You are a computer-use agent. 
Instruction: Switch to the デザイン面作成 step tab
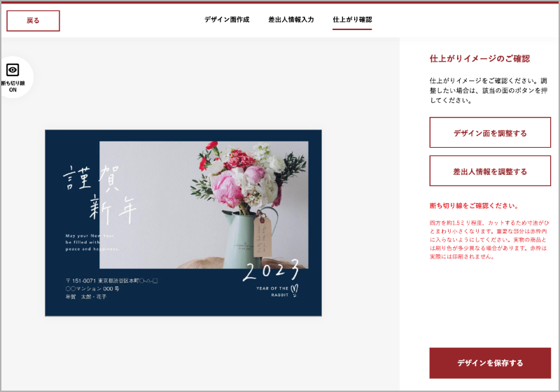(x=227, y=20)
